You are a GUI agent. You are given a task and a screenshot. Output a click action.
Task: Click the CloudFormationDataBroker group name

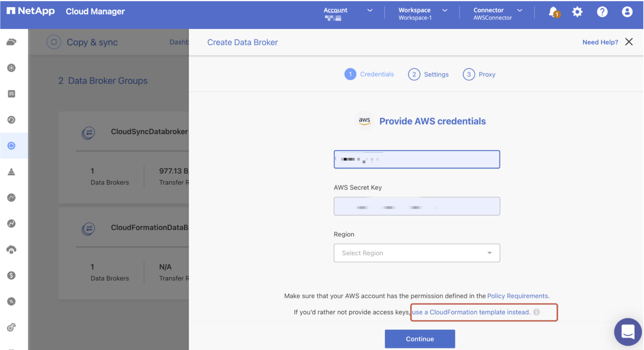tap(150, 227)
